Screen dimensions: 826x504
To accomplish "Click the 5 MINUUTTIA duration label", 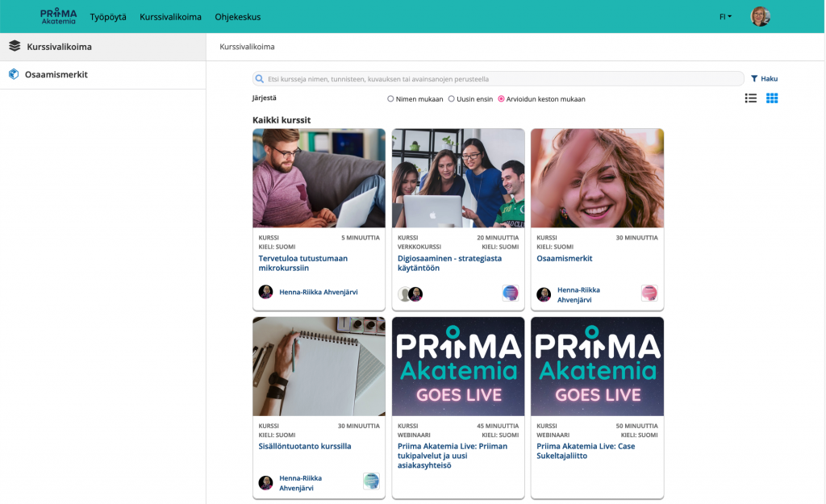I will click(x=361, y=238).
